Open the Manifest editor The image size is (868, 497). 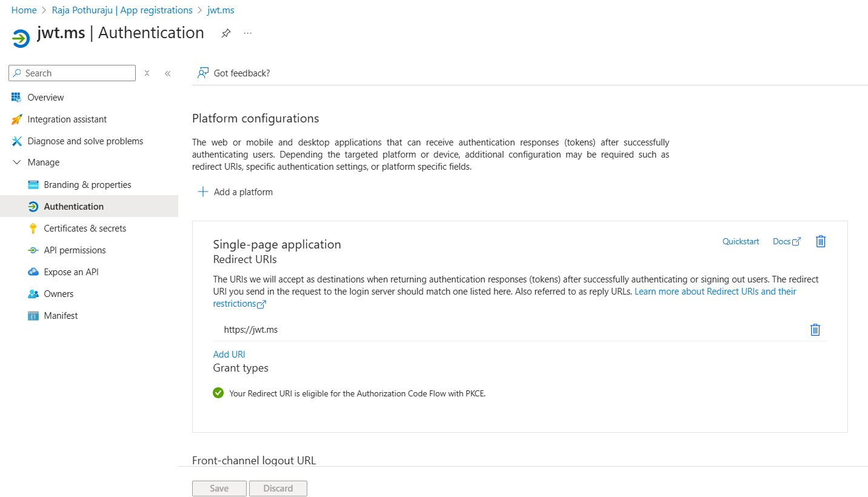coord(61,315)
